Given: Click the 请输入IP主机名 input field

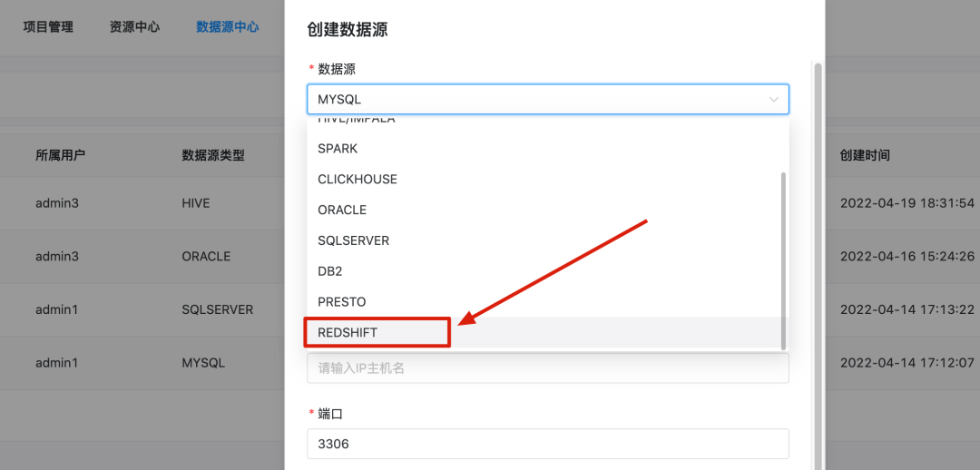Looking at the screenshot, I should (547, 367).
